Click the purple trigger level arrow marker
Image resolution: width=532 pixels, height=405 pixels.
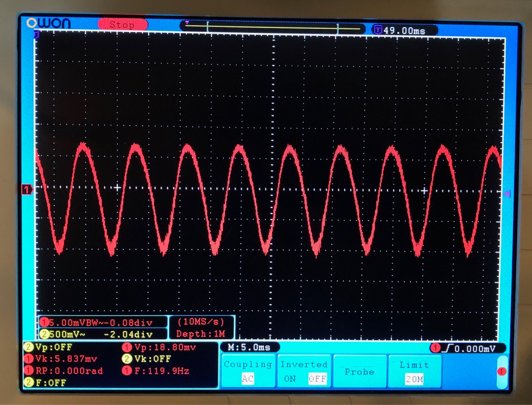[x=507, y=194]
